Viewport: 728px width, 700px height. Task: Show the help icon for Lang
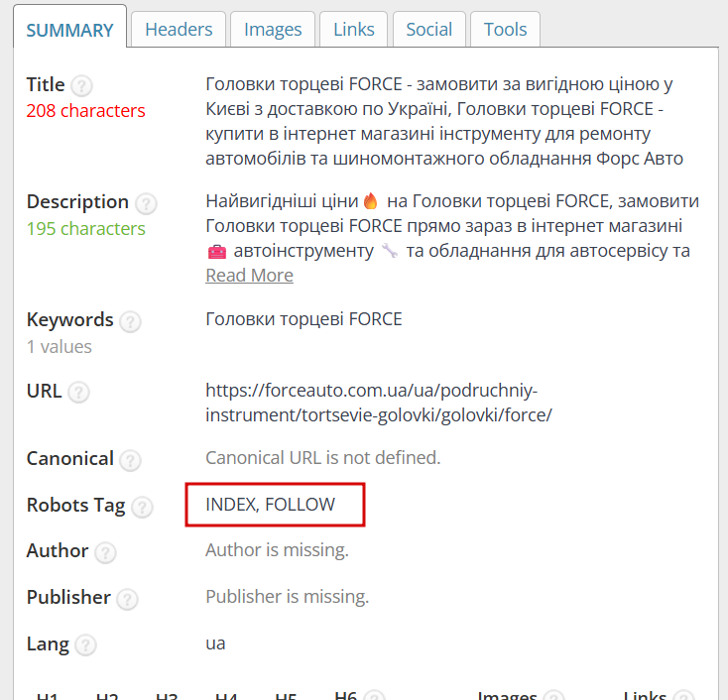tap(86, 645)
